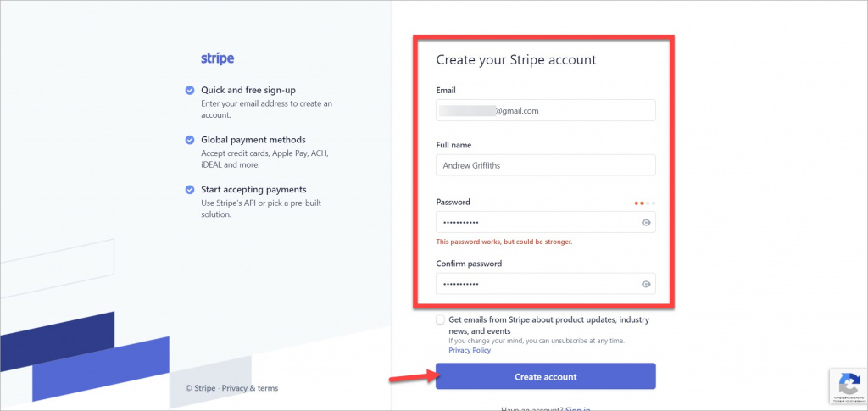Image resolution: width=868 pixels, height=411 pixels.
Task: Reveal confirm password via eye icon
Action: coord(645,285)
